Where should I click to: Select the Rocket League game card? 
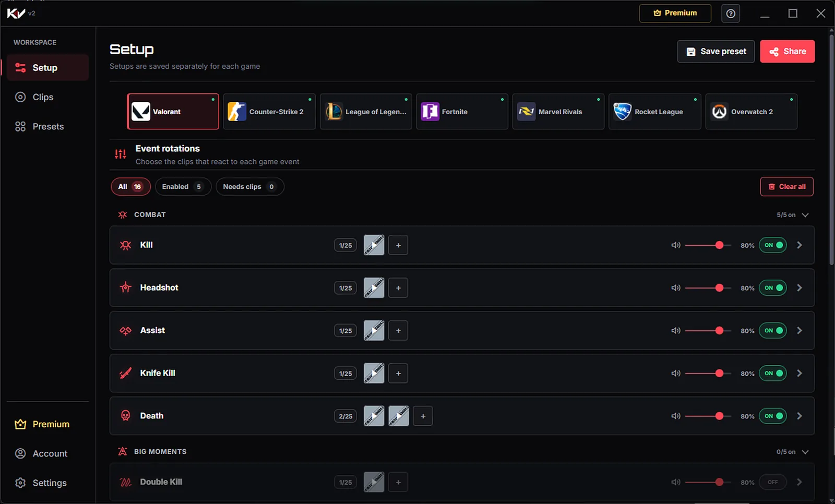pyautogui.click(x=654, y=112)
